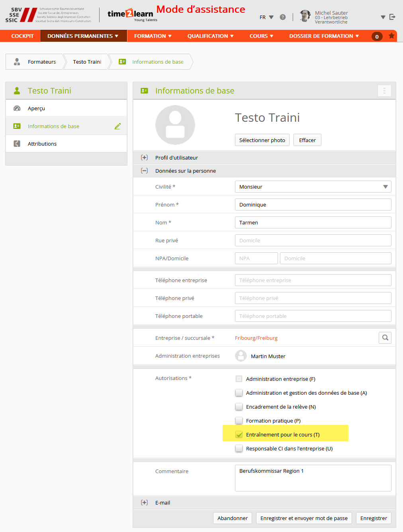Open the COCKPIT tab
This screenshot has width=403, height=532.
point(22,36)
